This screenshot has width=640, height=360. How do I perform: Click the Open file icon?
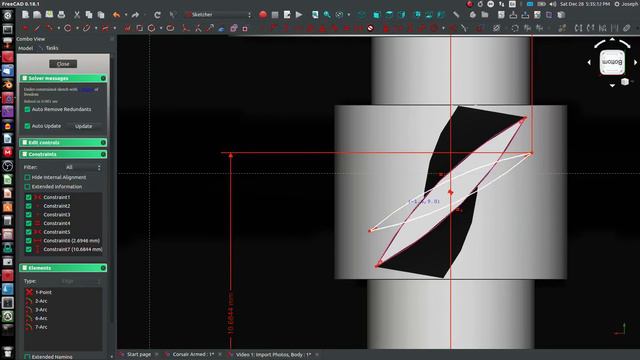coord(37,15)
